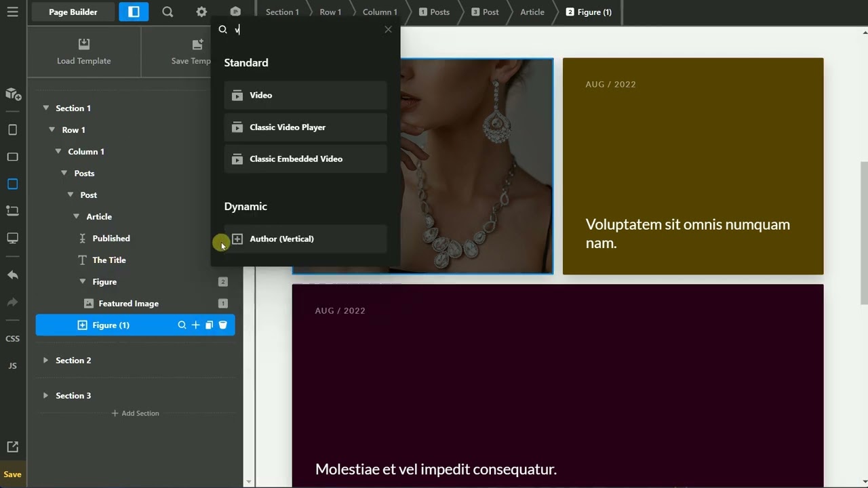
Task: Collapse Figure node in tree
Action: click(83, 281)
